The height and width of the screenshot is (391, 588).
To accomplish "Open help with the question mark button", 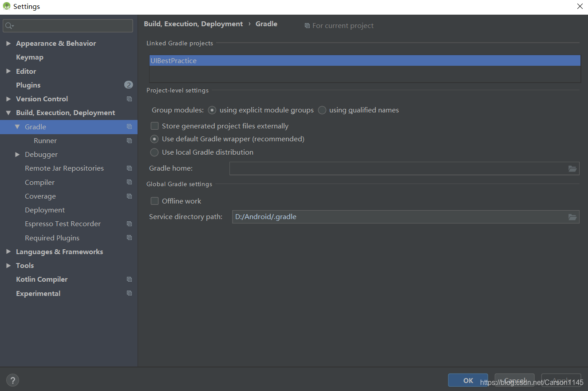I will pyautogui.click(x=12, y=380).
